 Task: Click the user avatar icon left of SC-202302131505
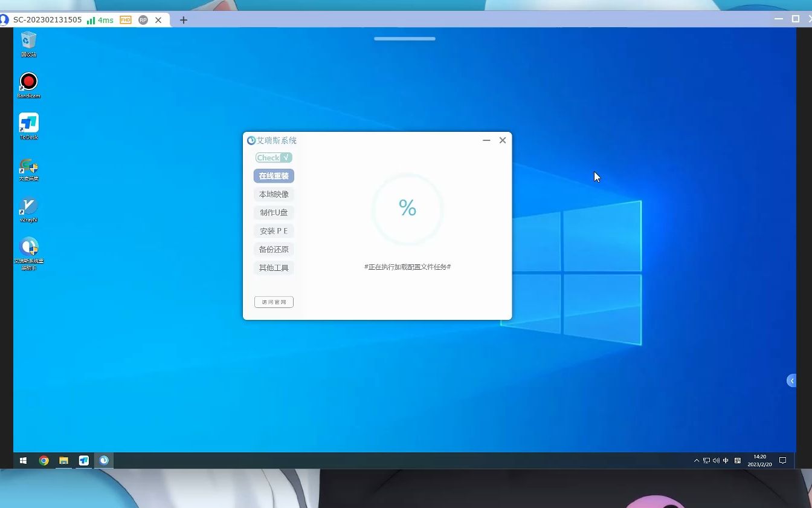pos(4,20)
